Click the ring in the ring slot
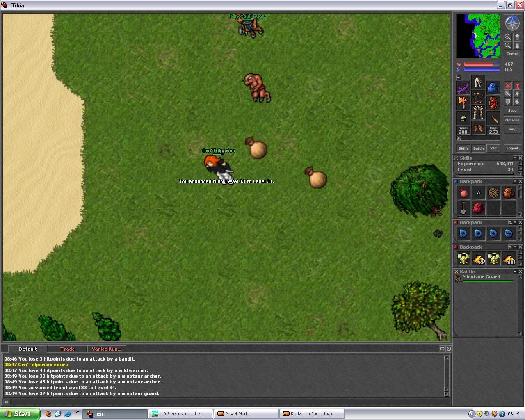Image resolution: width=525 pixels, height=420 pixels. coord(463,118)
